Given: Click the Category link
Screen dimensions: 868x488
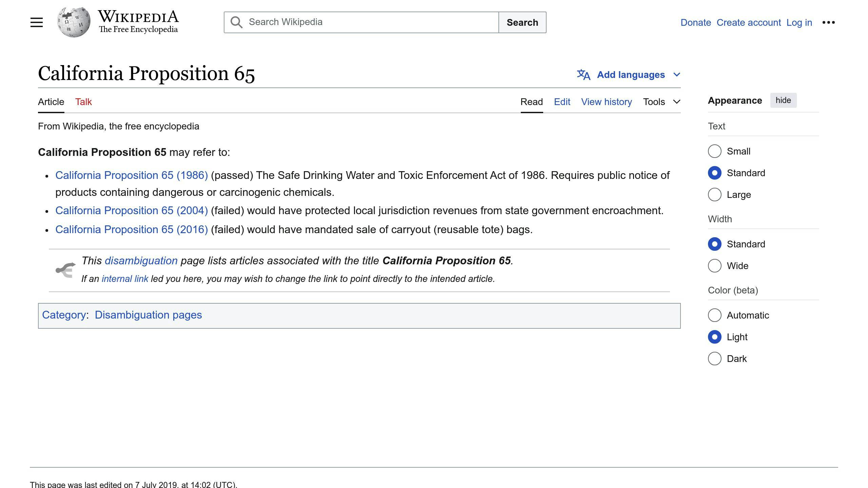Looking at the screenshot, I should (64, 315).
